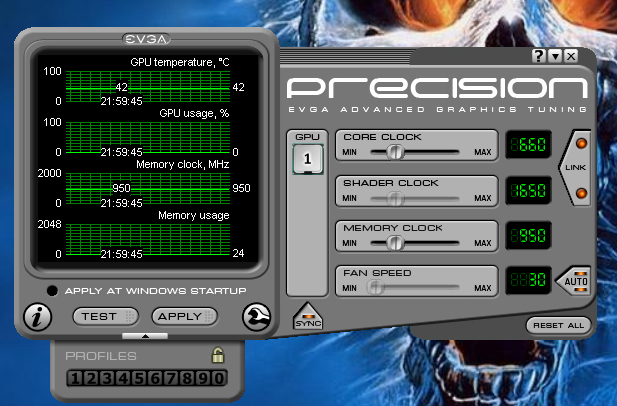The image size is (617, 406).
Task: Close the Precision window
Action: pyautogui.click(x=571, y=56)
